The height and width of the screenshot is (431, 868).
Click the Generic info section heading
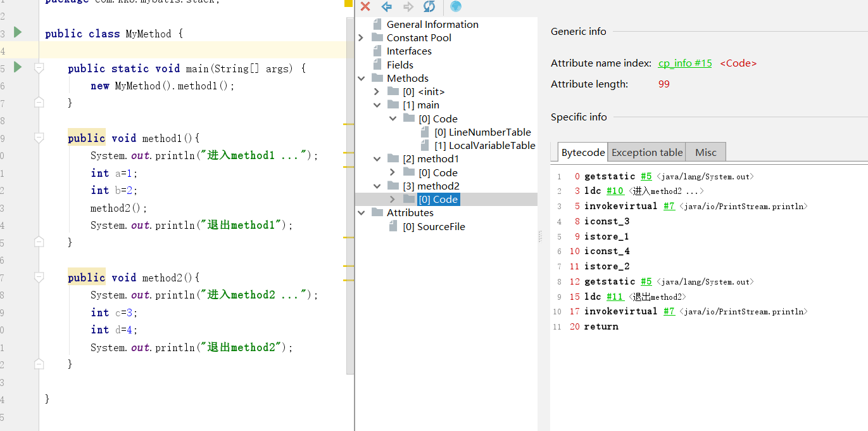pos(578,31)
